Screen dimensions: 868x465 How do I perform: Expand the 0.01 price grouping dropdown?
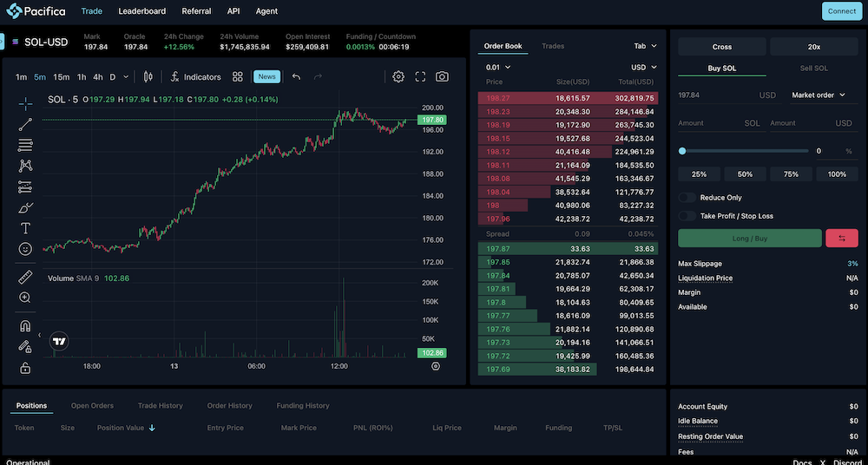[x=497, y=67]
